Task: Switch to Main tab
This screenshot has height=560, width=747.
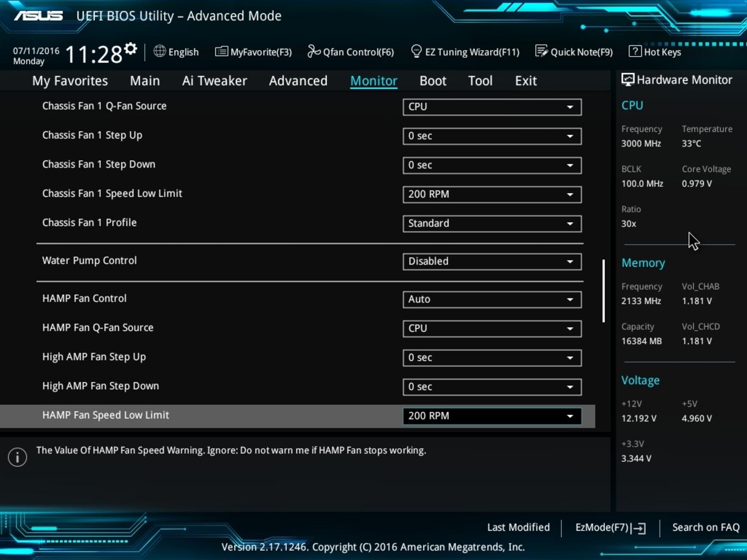Action: pos(145,81)
